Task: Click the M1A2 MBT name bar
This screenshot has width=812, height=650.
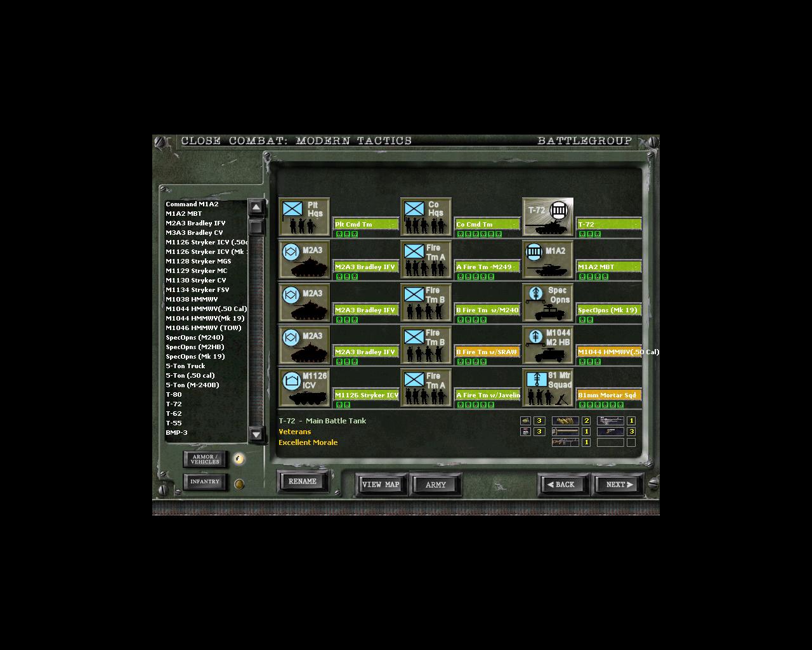Action: (x=609, y=267)
